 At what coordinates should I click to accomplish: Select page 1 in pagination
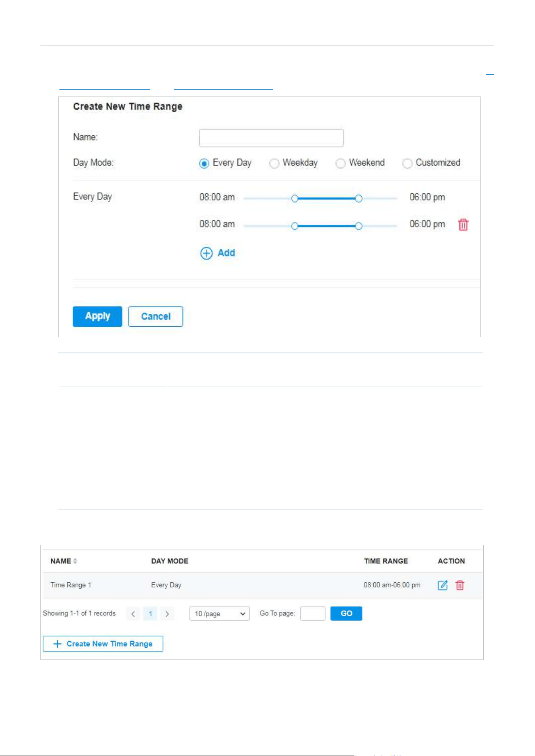click(x=150, y=614)
